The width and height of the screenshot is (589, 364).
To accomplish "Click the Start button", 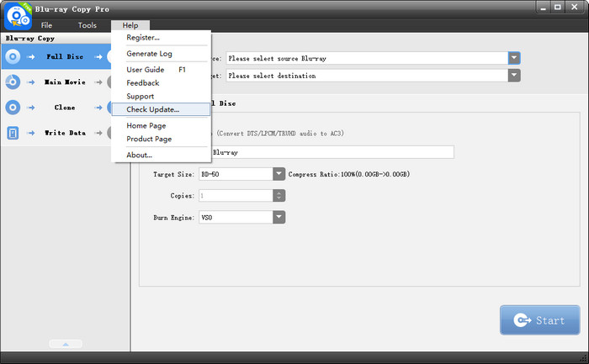I will click(x=539, y=320).
